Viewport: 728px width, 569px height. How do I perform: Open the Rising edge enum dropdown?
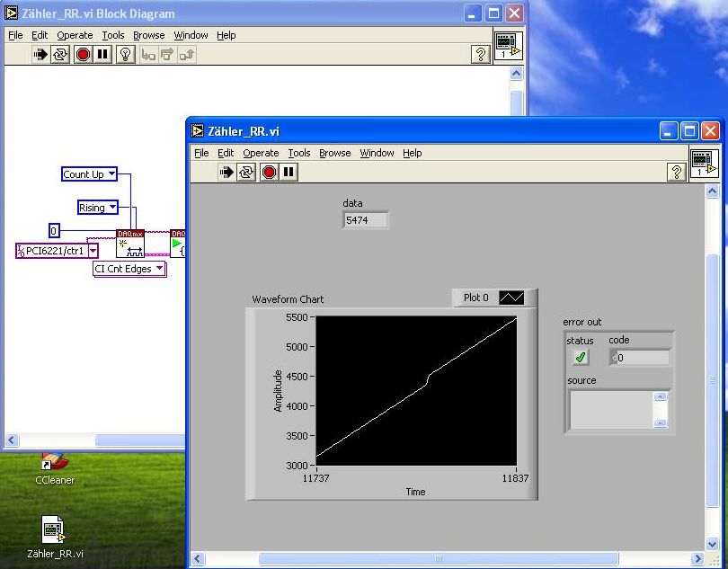(x=112, y=208)
